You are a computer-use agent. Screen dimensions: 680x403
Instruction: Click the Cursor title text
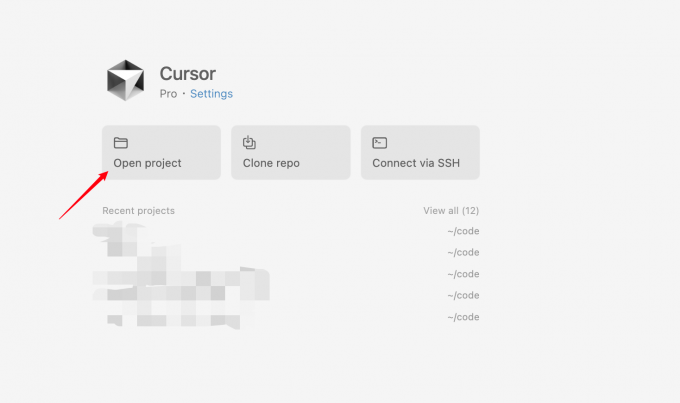point(187,74)
